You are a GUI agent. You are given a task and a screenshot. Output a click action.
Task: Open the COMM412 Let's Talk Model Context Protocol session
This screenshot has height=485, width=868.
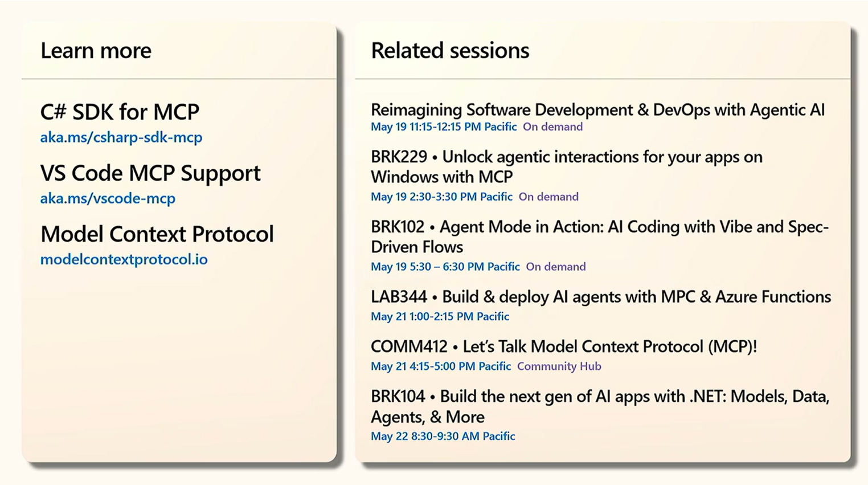(563, 347)
